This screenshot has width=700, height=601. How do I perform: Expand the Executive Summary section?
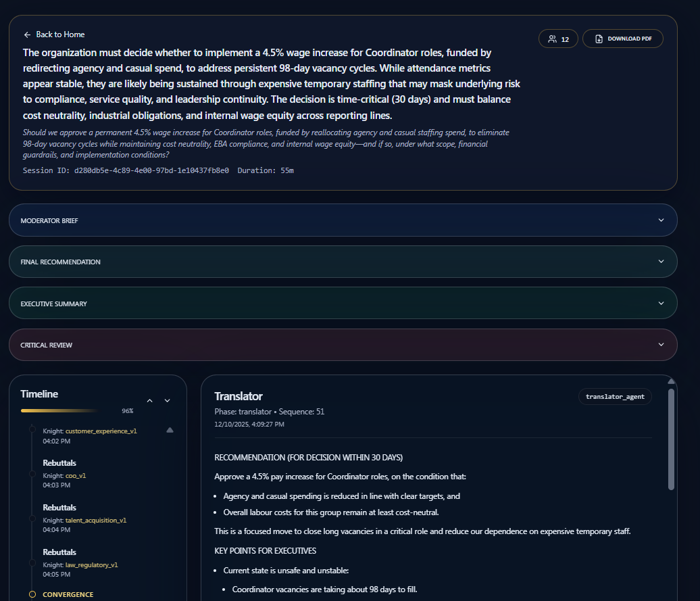coord(343,303)
